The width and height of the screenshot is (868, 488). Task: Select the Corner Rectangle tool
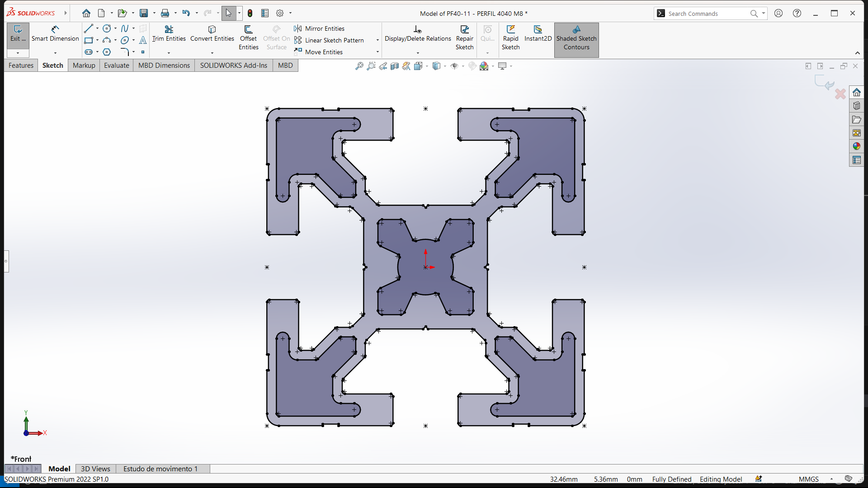click(x=89, y=40)
